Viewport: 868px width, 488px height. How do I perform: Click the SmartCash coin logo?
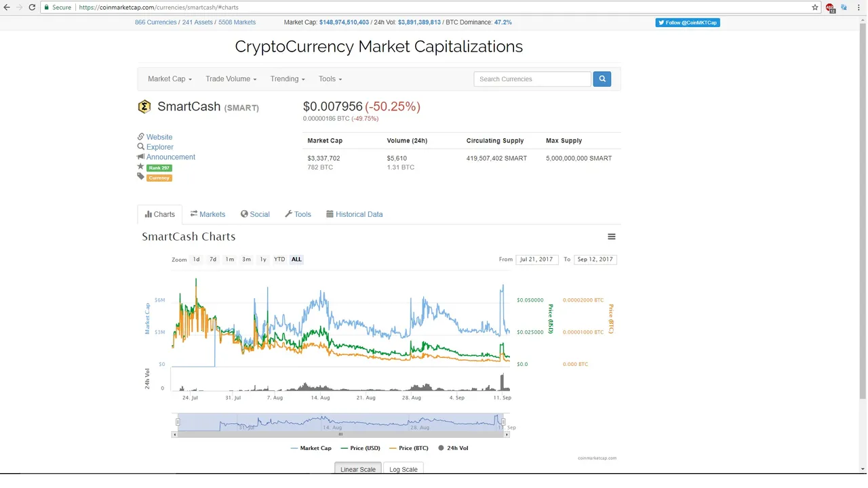[144, 106]
